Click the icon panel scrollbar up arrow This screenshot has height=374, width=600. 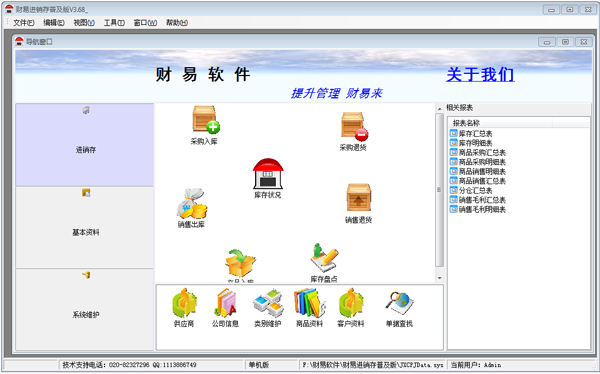click(x=440, y=109)
